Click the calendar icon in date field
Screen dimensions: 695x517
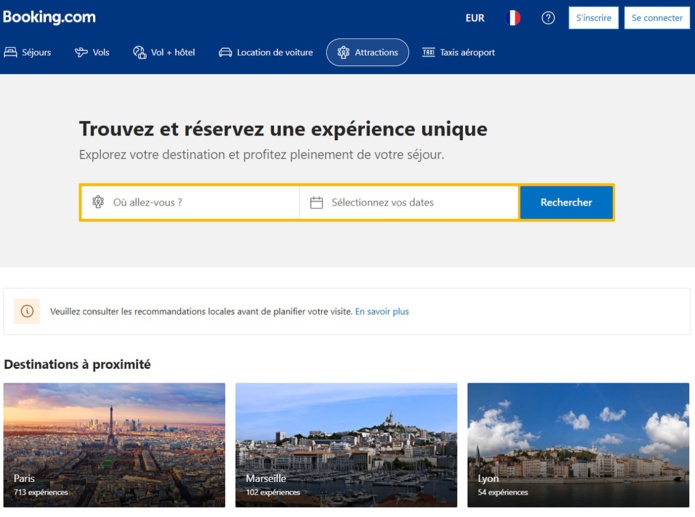(316, 202)
